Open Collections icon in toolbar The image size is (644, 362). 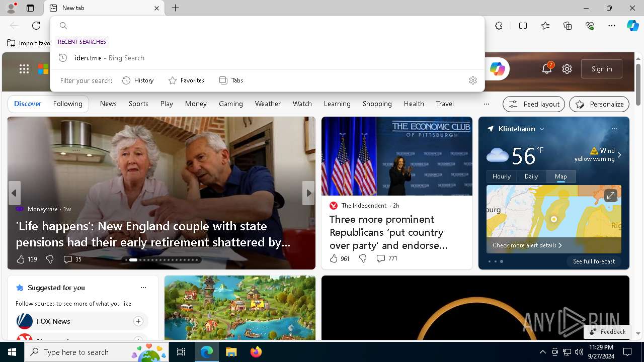click(568, 26)
